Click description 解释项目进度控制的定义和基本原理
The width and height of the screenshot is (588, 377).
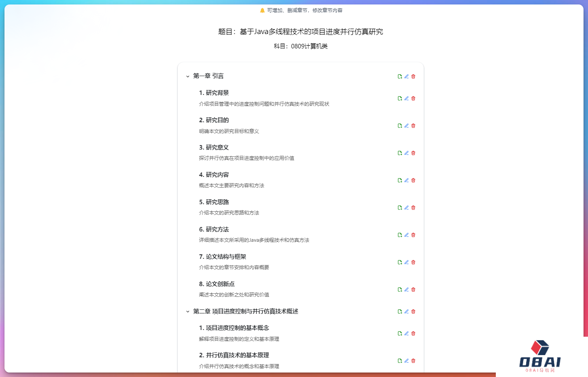pos(239,339)
